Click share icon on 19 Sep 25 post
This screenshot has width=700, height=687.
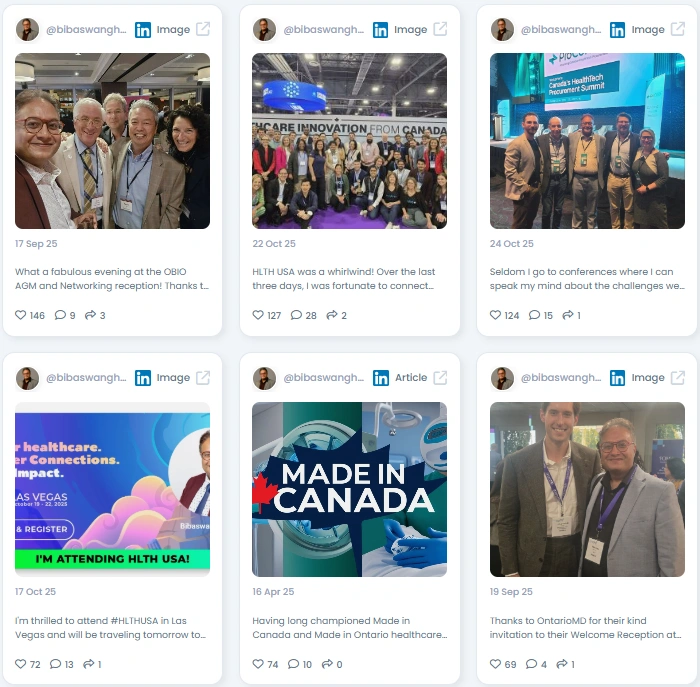(x=562, y=664)
